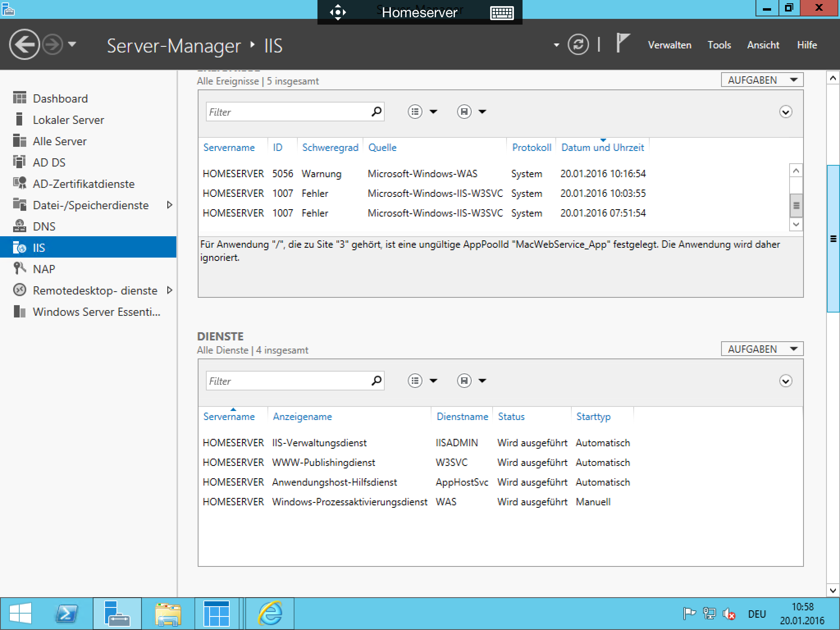
Task: Open the AUFGABEN dropdown for Dienste
Action: [762, 349]
